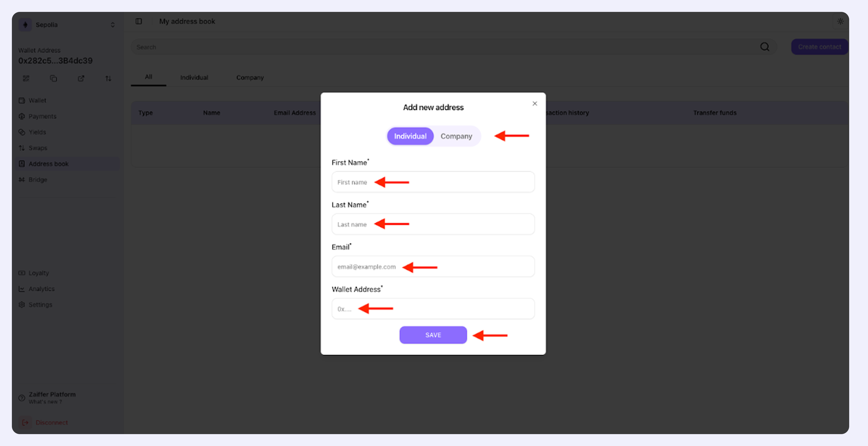Click the Email input field
Image resolution: width=868 pixels, height=446 pixels.
[x=433, y=267]
